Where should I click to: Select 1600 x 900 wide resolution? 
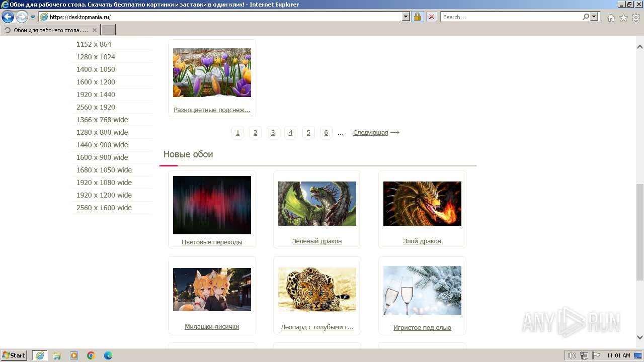[102, 157]
